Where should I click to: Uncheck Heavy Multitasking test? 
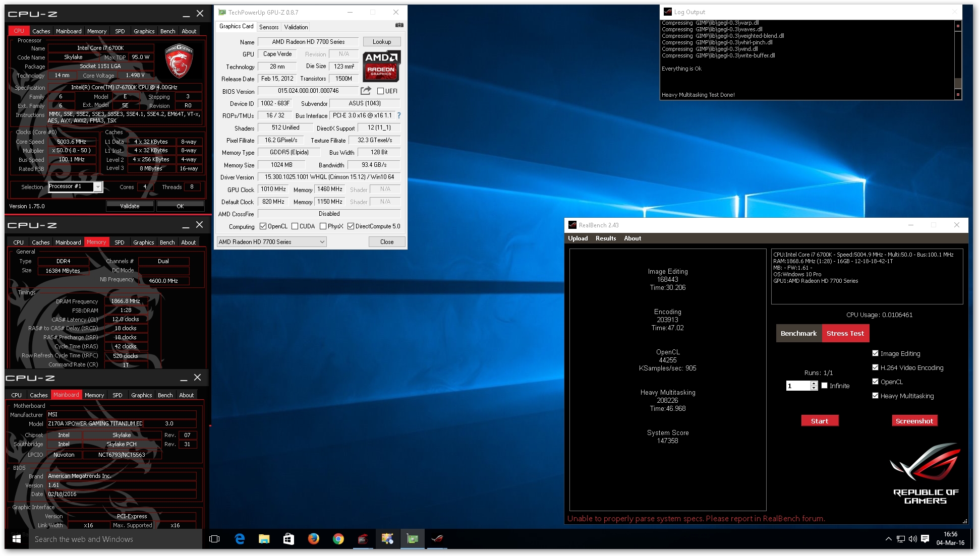(x=875, y=396)
